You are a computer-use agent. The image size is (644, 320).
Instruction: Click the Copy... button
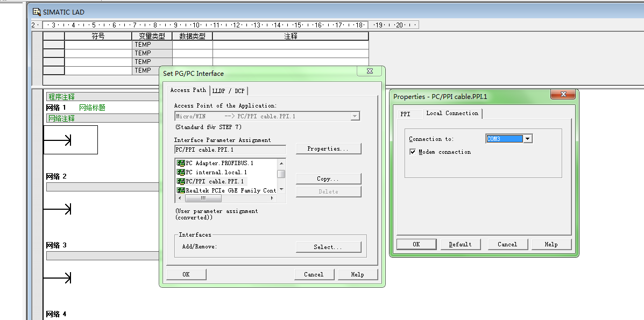[x=328, y=179]
